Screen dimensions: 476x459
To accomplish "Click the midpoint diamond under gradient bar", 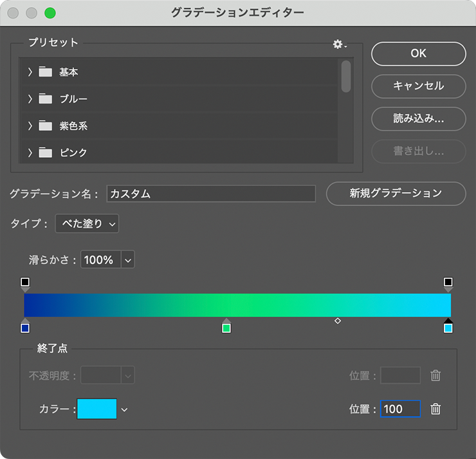I will coord(338,321).
